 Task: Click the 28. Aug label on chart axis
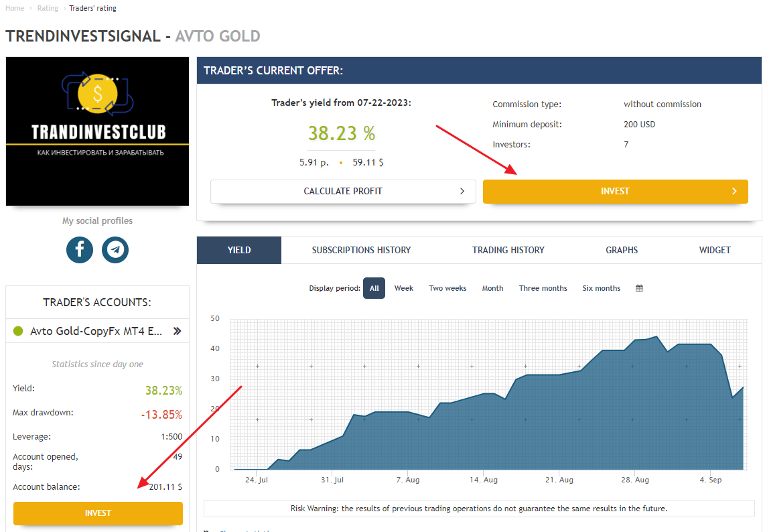click(x=634, y=480)
